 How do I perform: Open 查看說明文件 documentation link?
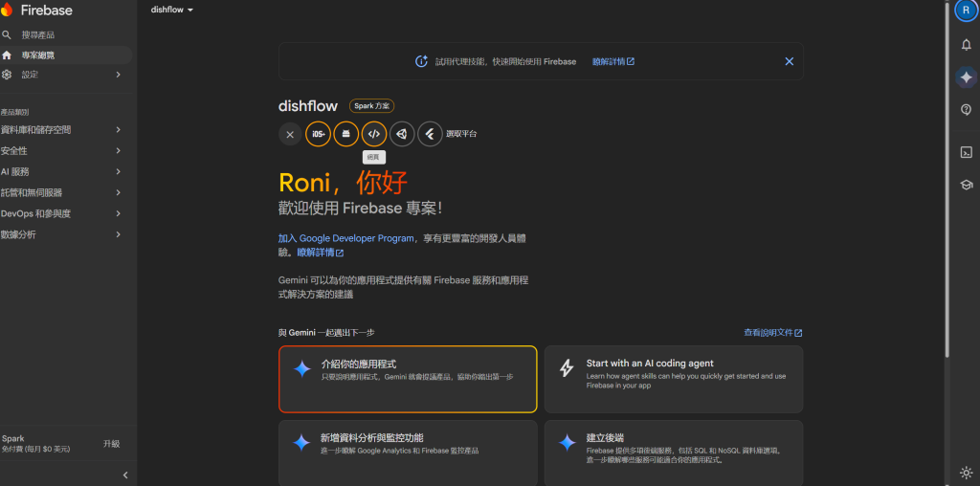click(773, 333)
